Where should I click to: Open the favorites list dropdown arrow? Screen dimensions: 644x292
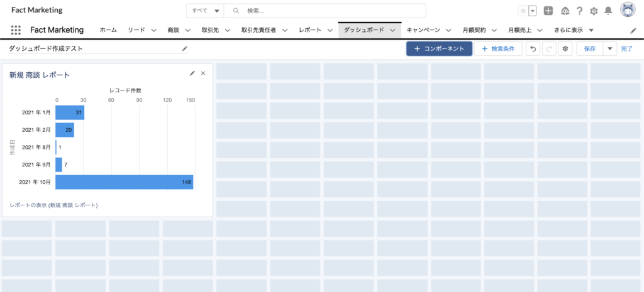[x=533, y=11]
